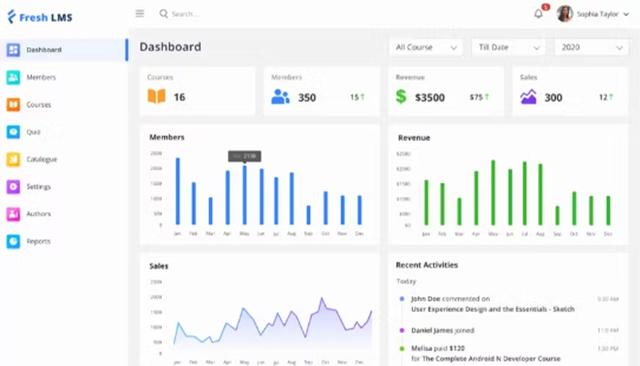
Task: Click the orange book icon in Courses card
Action: [157, 97]
